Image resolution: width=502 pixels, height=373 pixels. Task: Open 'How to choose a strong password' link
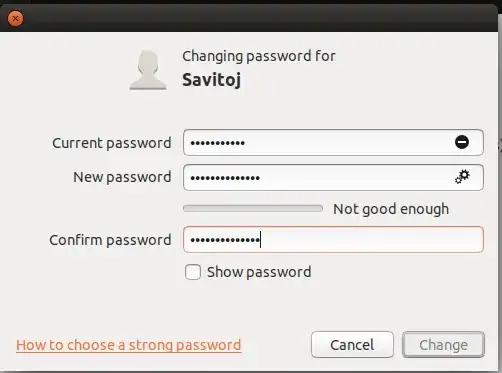129,345
